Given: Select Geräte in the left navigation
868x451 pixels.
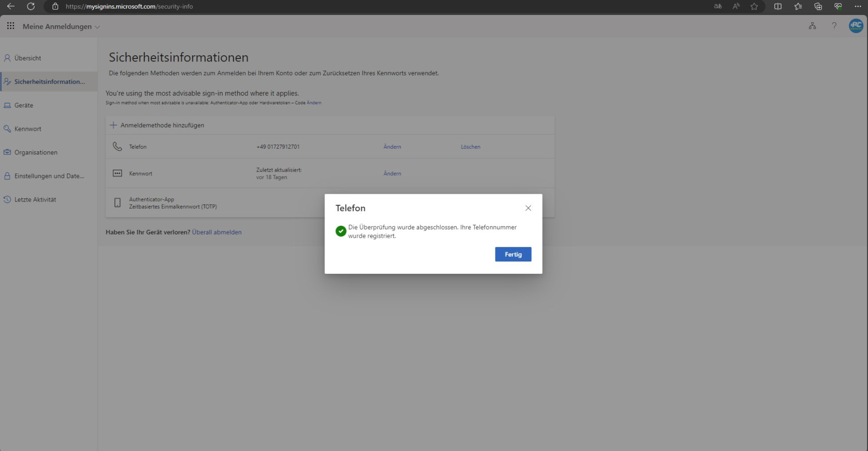Looking at the screenshot, I should (x=24, y=105).
